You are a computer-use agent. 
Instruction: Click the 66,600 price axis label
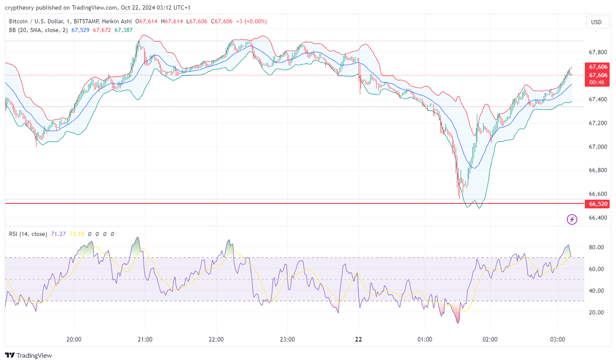598,194
